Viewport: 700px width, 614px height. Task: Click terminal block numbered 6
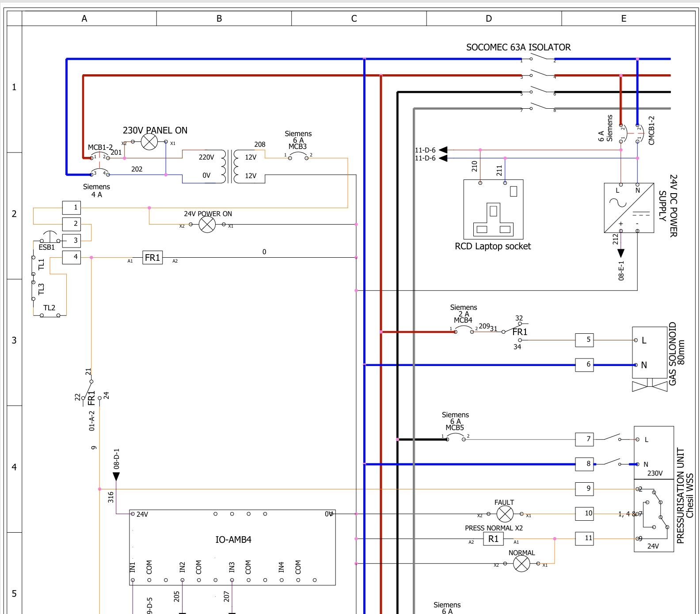click(584, 365)
